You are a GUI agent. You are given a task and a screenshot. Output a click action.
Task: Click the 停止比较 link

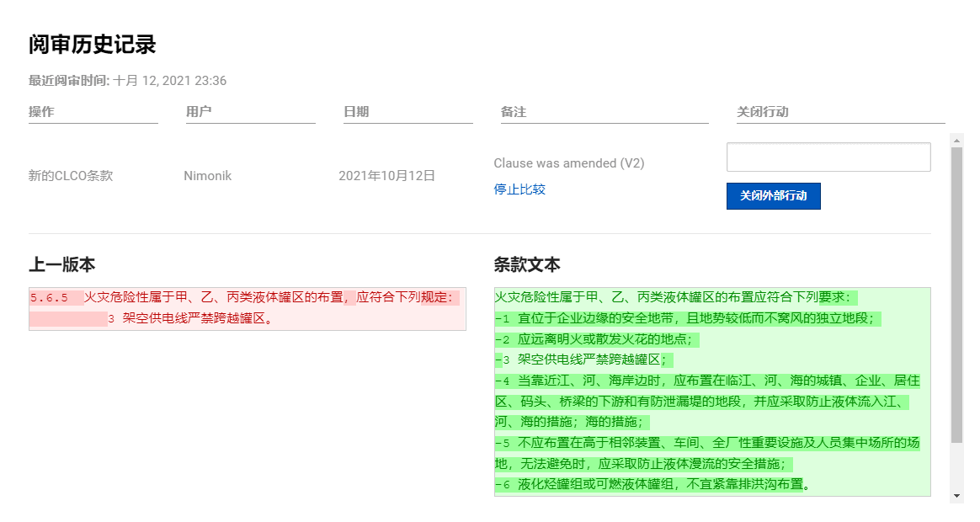tap(519, 189)
